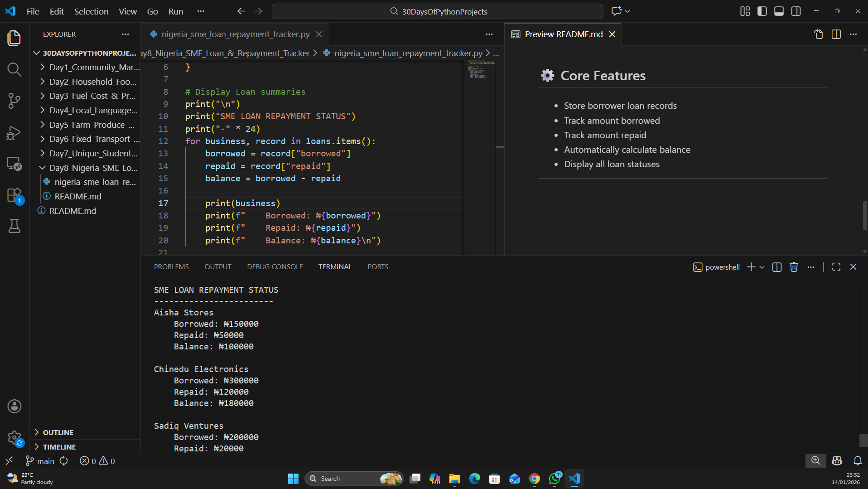Expand the OUTLINE section
The image size is (868, 489).
point(58,432)
